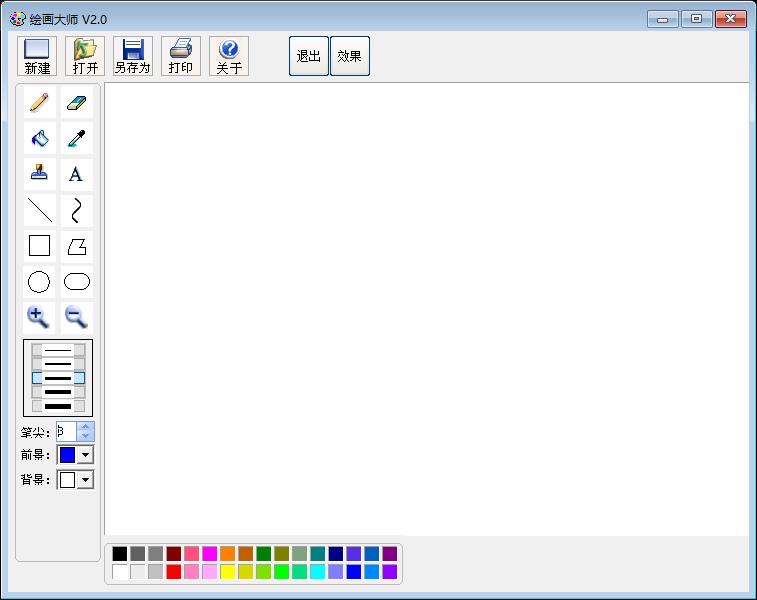Pick the orange palette swatch in top row

click(x=227, y=554)
